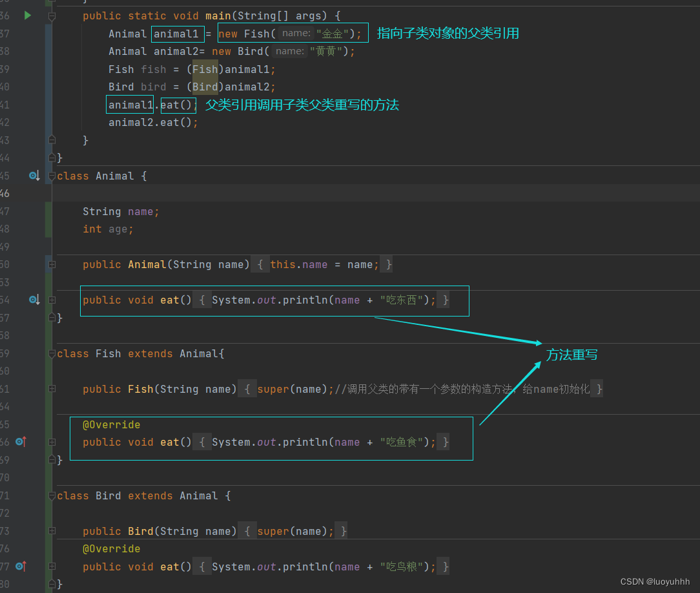
Task: Click overrides gutter icon beside Fish eat()
Action: [x=21, y=442]
